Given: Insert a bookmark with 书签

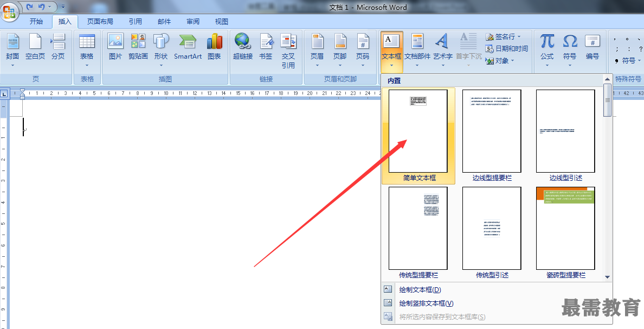Looking at the screenshot, I should click(266, 47).
